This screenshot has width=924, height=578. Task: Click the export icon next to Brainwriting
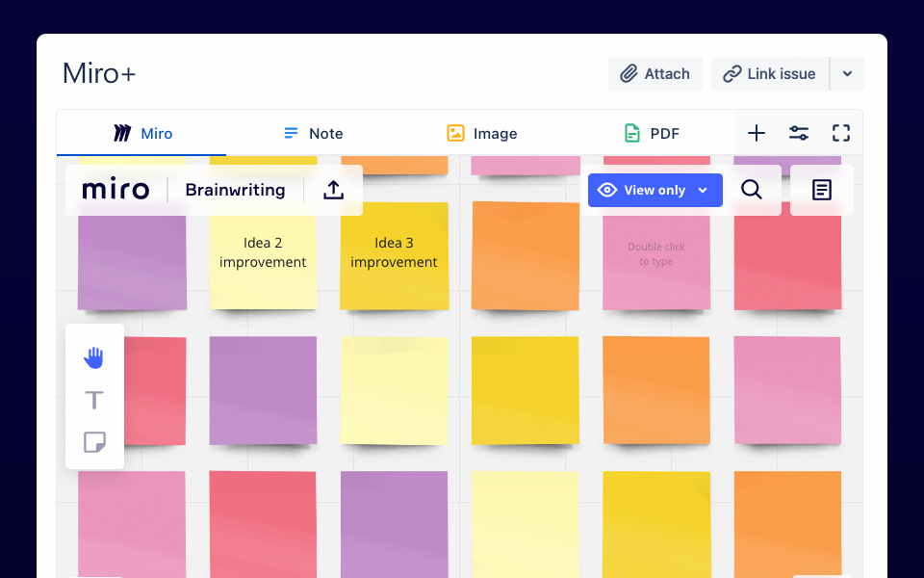pos(333,190)
